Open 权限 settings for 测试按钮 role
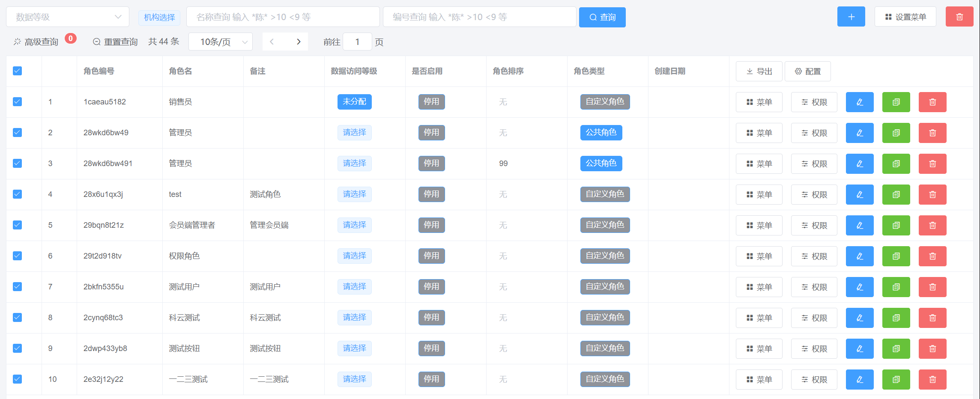 [x=814, y=348]
